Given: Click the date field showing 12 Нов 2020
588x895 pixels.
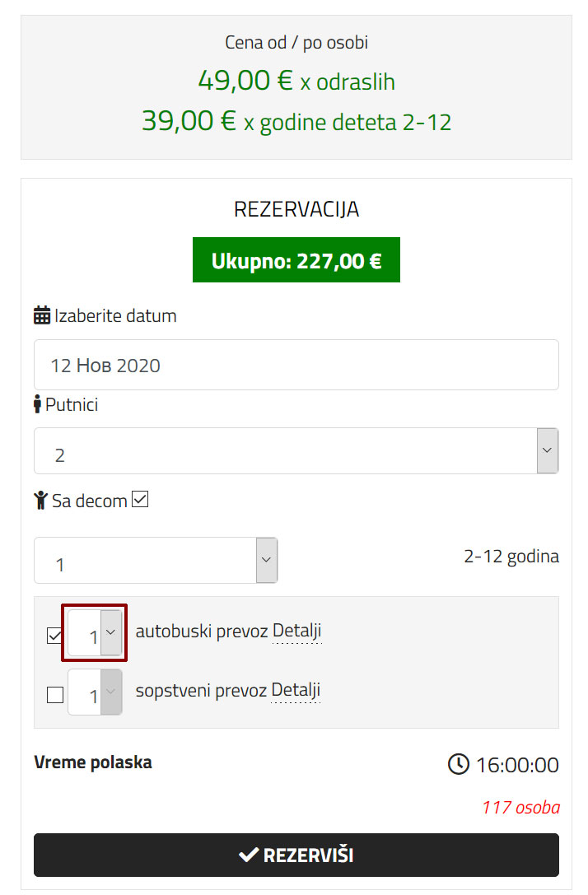Looking at the screenshot, I should click(x=296, y=365).
